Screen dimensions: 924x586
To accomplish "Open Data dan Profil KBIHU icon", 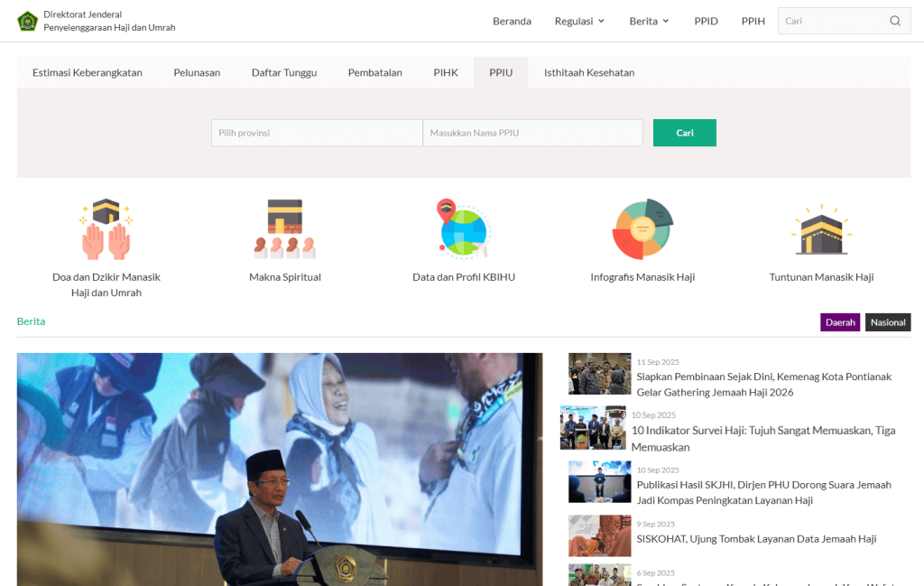I will 463,229.
